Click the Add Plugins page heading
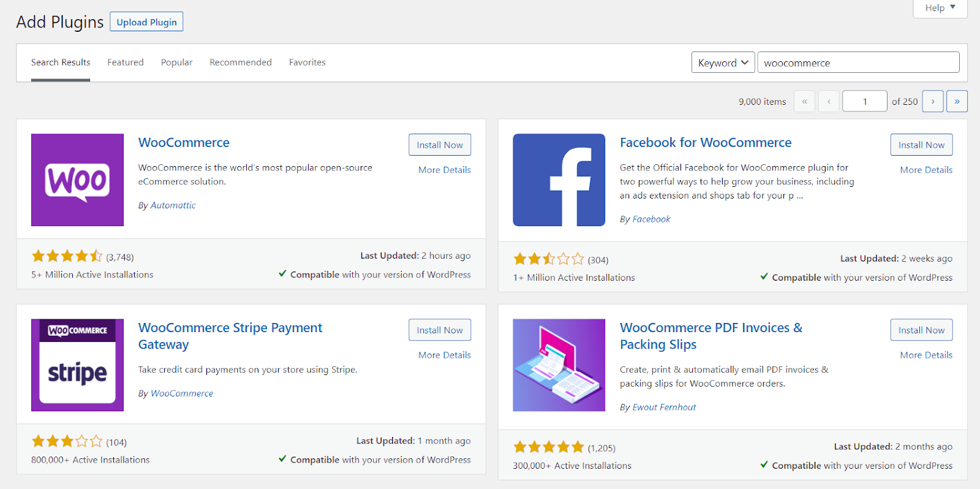This screenshot has height=489, width=980. click(60, 22)
